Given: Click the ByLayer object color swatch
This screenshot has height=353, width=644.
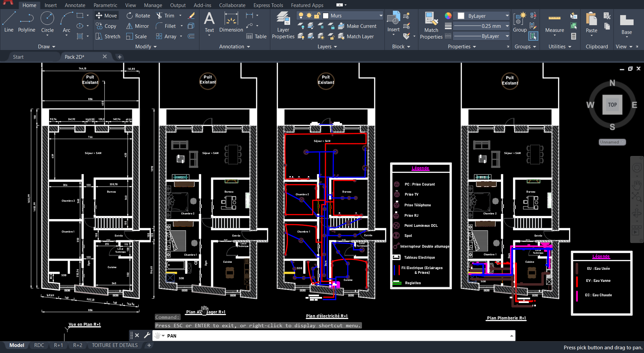Looking at the screenshot, I should [x=461, y=16].
